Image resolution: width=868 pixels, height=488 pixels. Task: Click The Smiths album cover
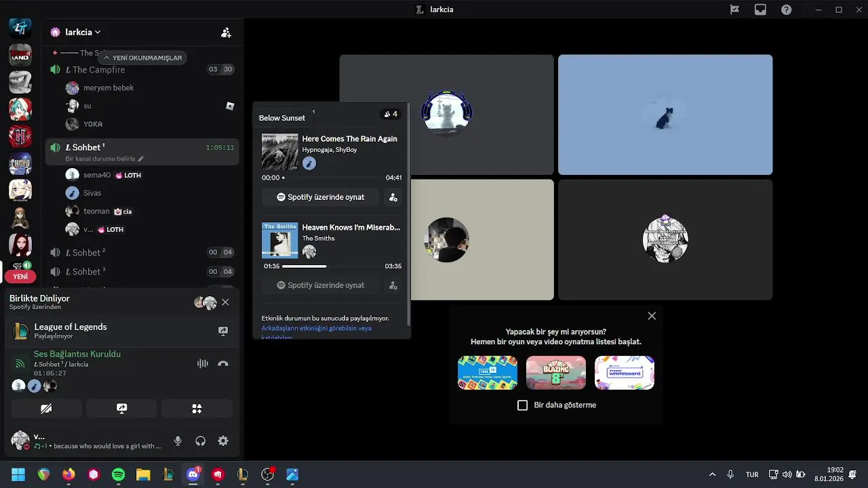[279, 240]
